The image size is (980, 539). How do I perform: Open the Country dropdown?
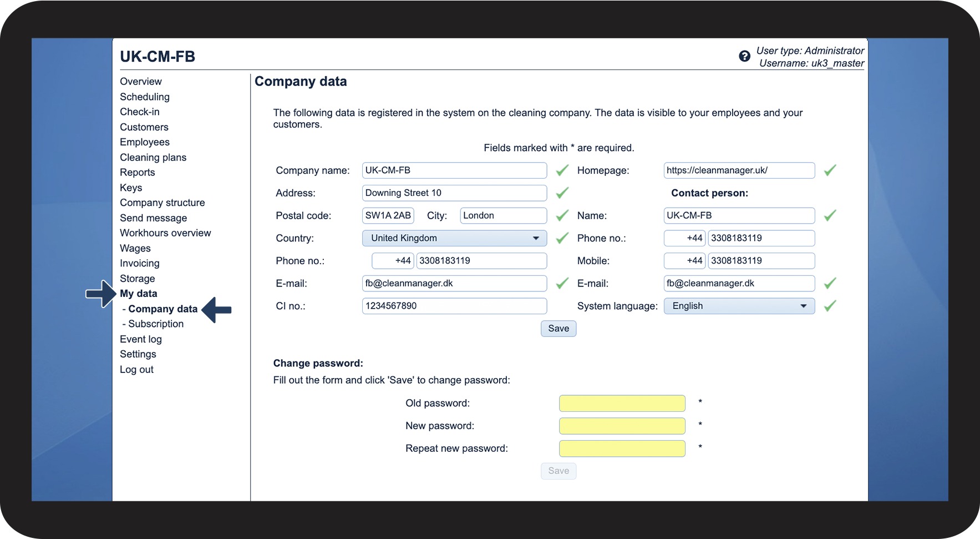(x=454, y=238)
